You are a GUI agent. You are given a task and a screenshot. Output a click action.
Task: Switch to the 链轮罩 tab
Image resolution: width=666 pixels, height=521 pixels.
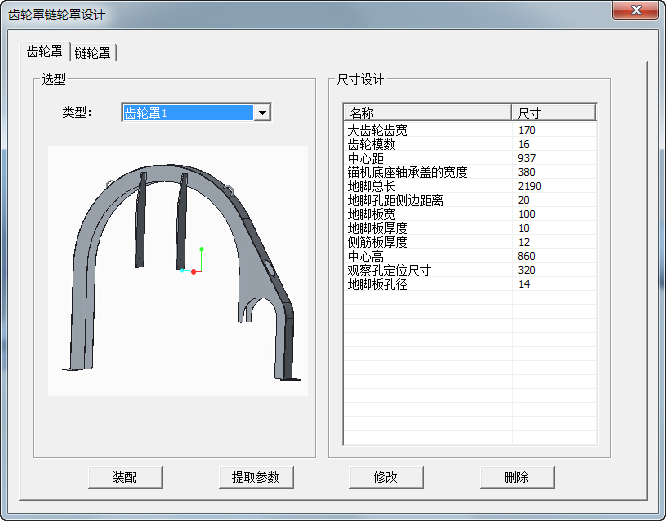click(93, 53)
